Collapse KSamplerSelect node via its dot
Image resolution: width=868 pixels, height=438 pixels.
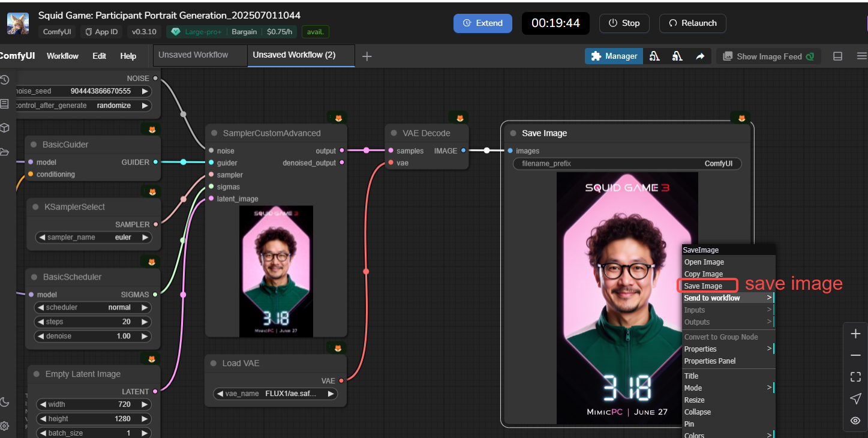36,207
